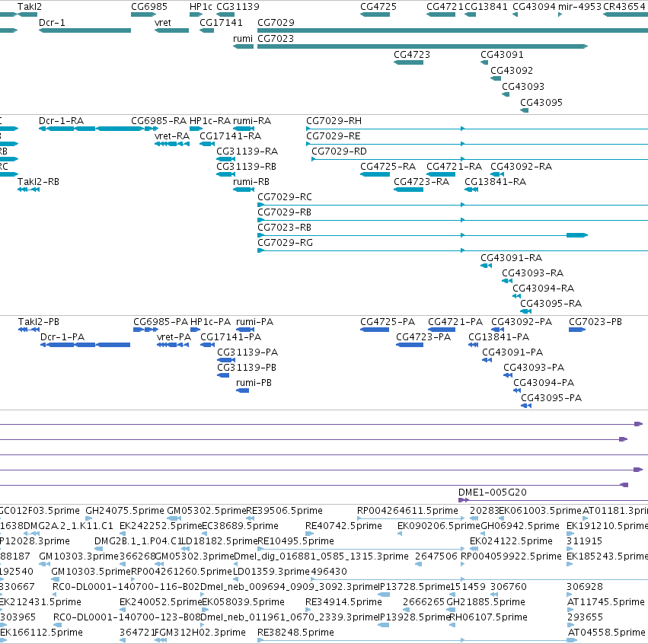
Task: Click the mir-4953 gene label
Action: pos(579,7)
